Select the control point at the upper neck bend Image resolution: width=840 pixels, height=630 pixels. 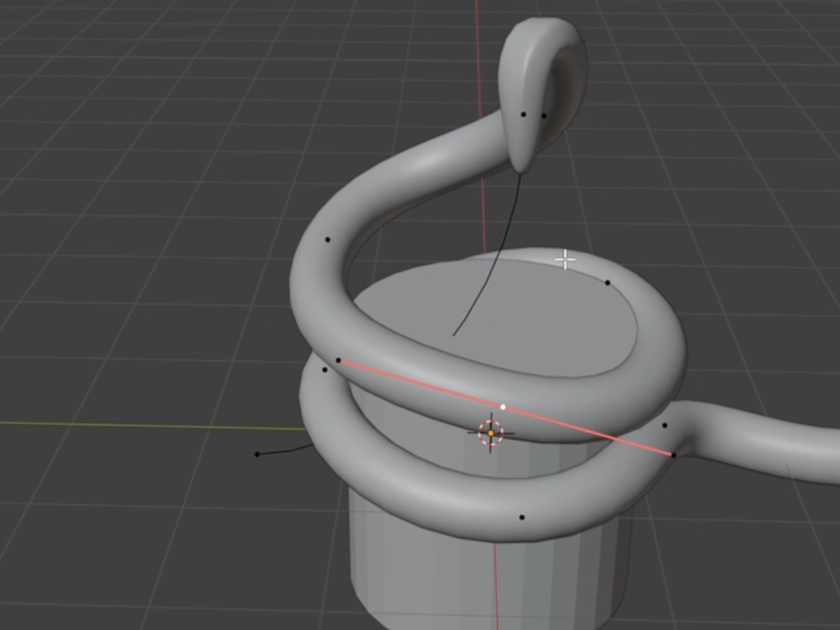tap(327, 239)
